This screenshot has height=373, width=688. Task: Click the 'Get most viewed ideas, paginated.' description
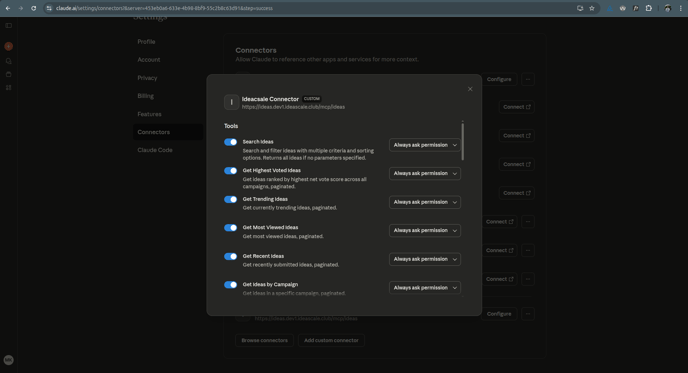pos(283,236)
